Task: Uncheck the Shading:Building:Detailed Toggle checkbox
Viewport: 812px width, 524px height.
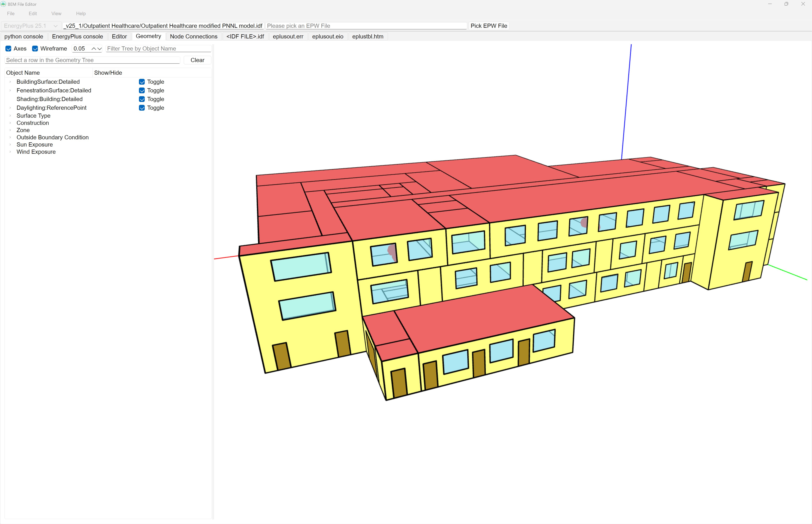Action: click(142, 99)
